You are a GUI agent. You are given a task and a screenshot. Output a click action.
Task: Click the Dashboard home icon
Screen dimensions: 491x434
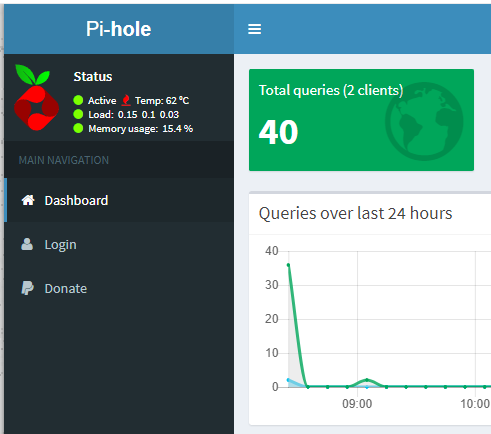[28, 200]
